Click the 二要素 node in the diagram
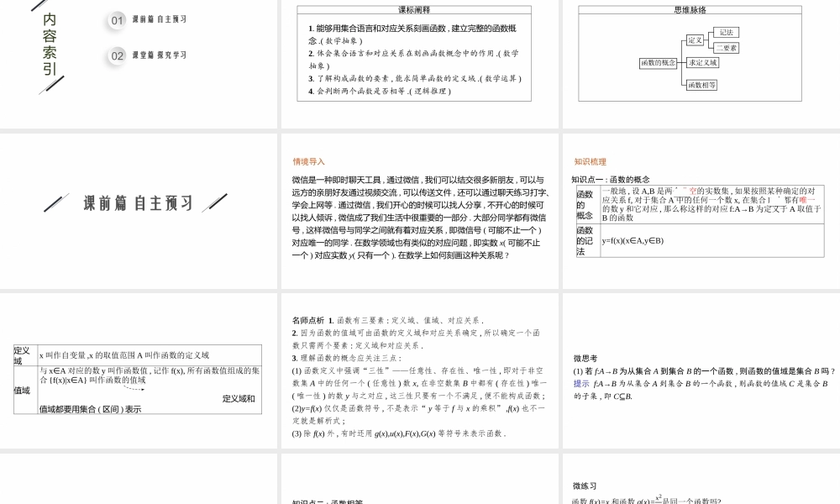Screen dimensions: 840x504 click(727, 48)
